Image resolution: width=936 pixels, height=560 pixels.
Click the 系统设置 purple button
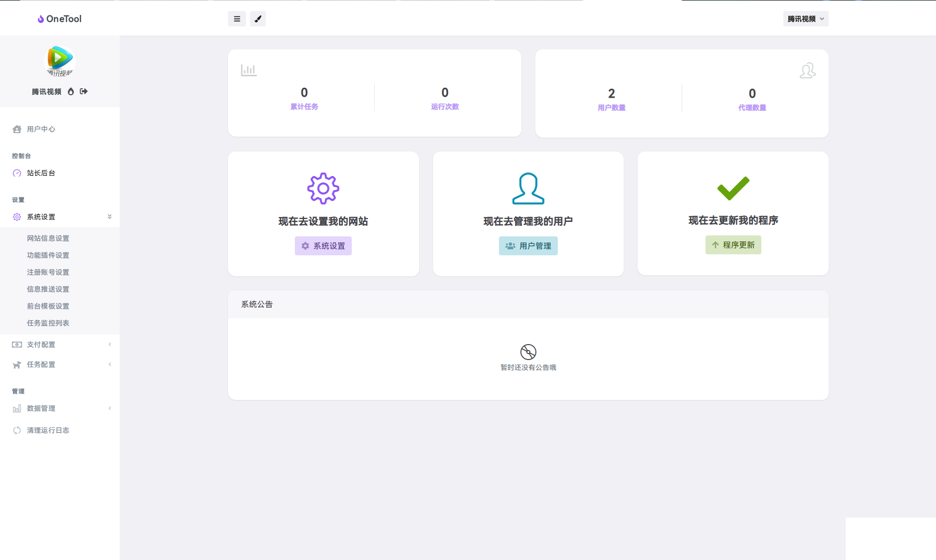click(x=323, y=246)
